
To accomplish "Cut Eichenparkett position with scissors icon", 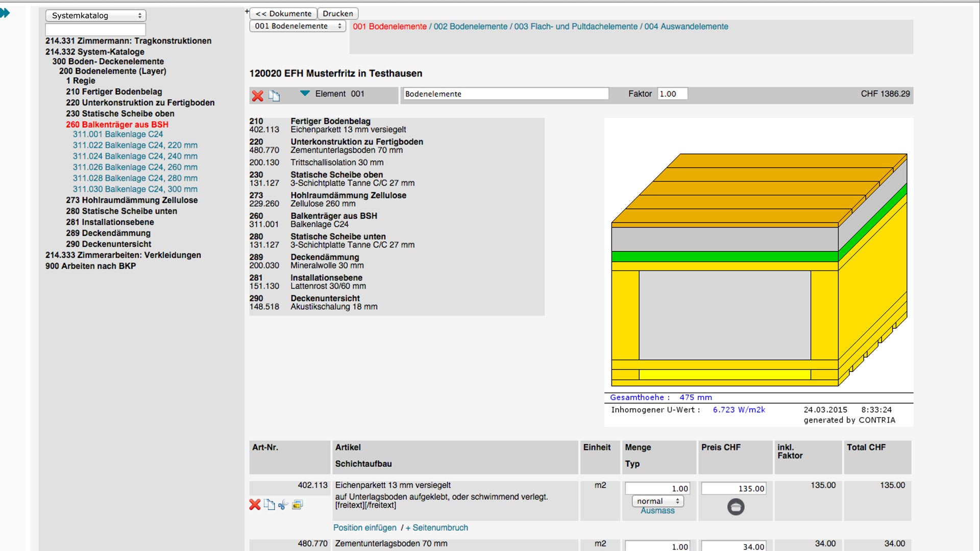I will coord(283,505).
